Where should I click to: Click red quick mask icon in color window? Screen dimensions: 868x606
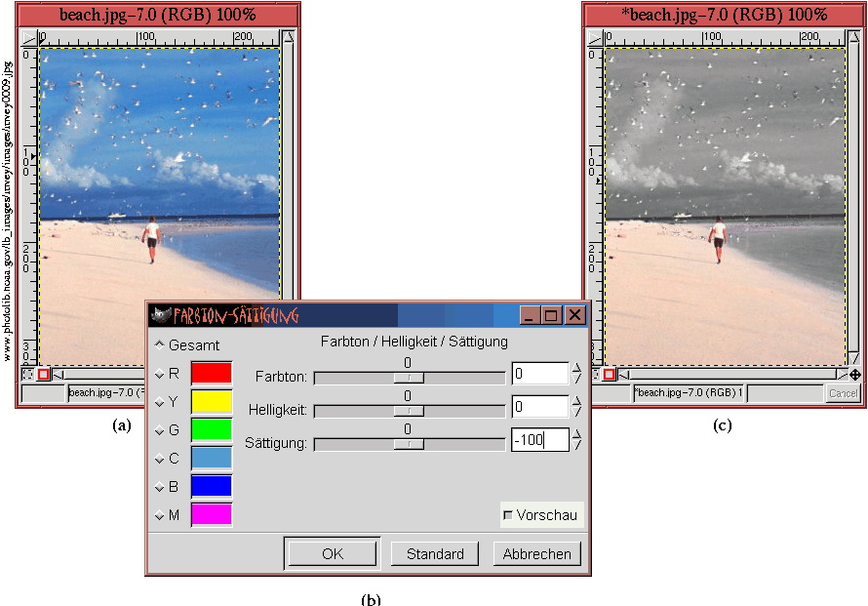[x=44, y=374]
